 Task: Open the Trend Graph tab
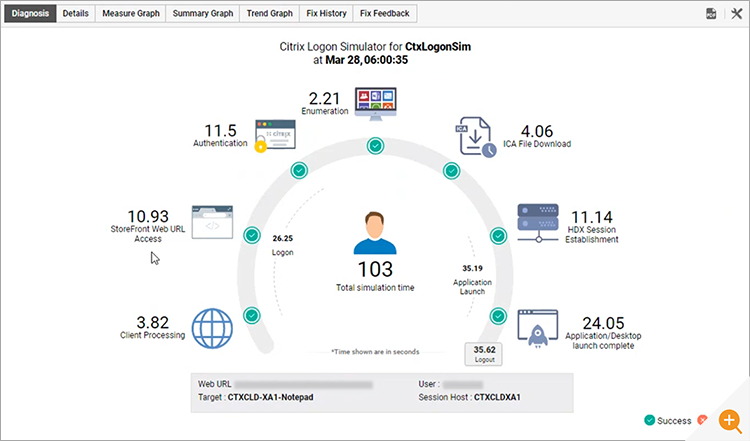coord(269,13)
